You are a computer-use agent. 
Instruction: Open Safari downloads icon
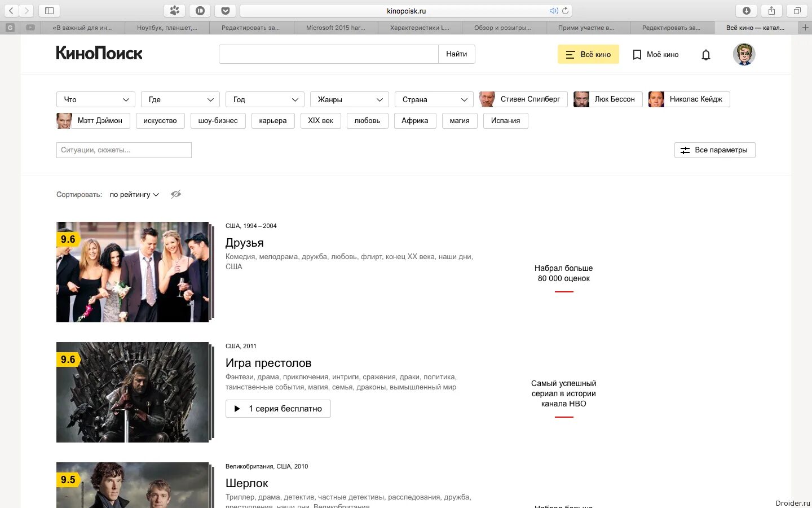point(746,11)
